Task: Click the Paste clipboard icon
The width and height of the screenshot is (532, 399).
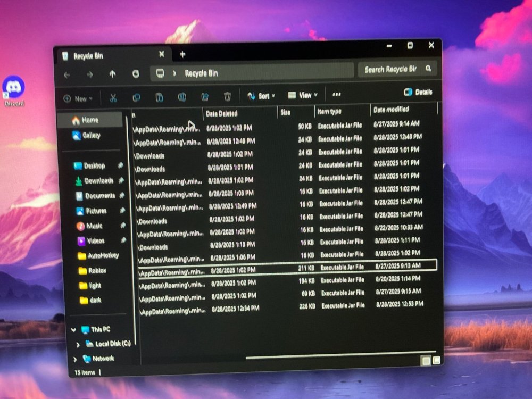Action: [159, 97]
